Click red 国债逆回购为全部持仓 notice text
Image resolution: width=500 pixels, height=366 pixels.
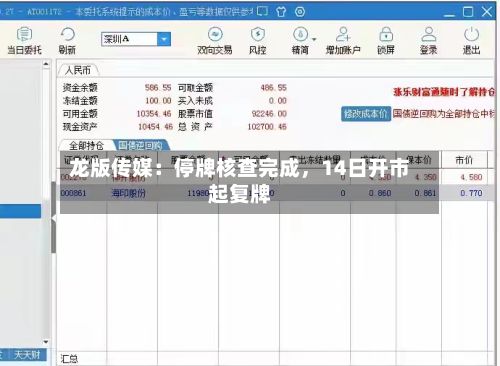click(444, 114)
